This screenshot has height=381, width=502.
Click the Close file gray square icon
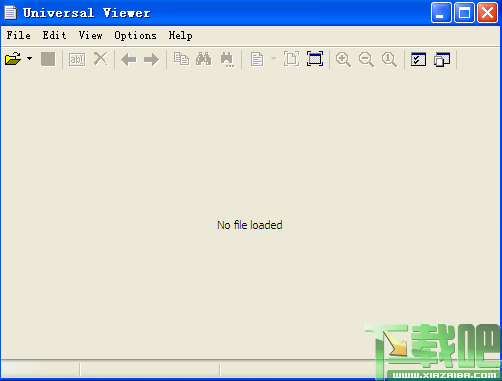(48, 59)
